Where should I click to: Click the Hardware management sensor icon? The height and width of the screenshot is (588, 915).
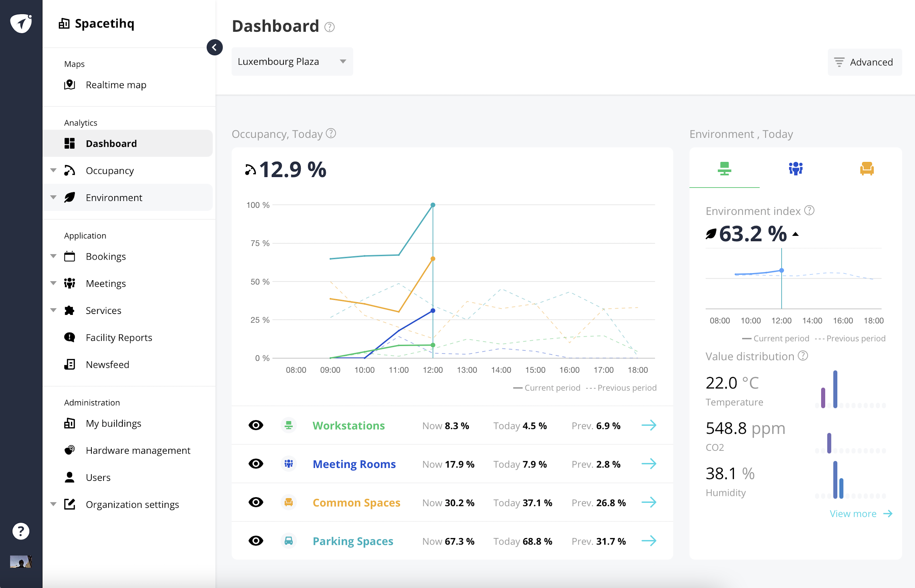click(x=70, y=450)
